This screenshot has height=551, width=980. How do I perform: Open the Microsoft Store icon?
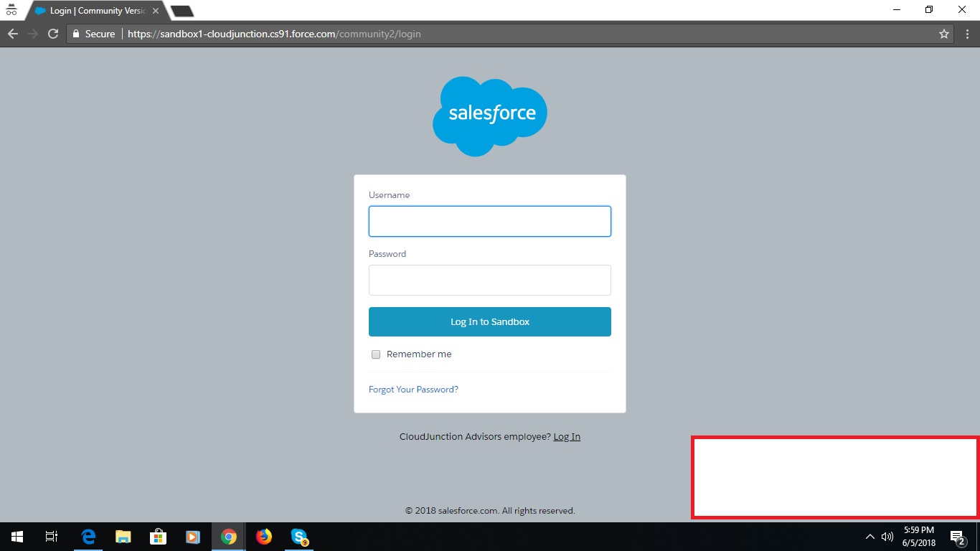pyautogui.click(x=158, y=536)
